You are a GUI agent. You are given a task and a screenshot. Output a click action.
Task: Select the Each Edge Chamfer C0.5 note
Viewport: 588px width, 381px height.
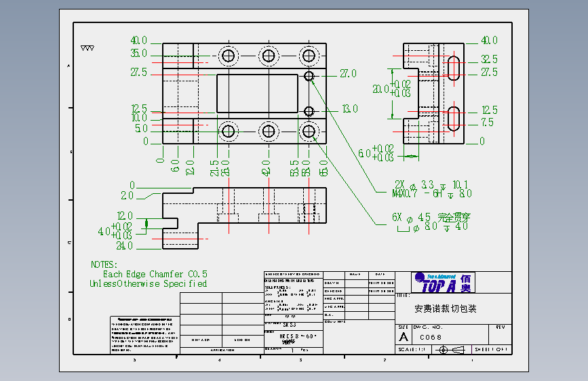(155, 274)
